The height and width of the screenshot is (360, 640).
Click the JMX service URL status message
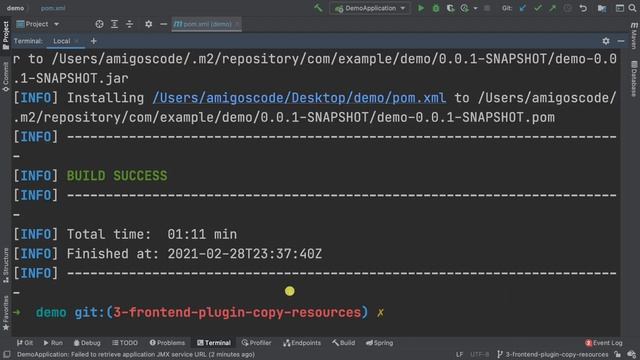pyautogui.click(x=136, y=354)
